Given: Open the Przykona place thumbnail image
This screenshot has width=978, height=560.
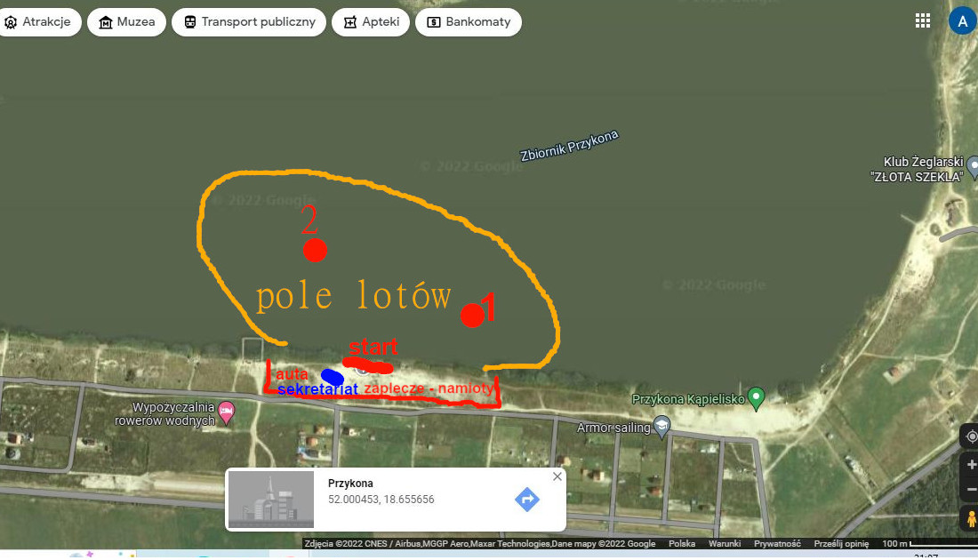Looking at the screenshot, I should [270, 500].
